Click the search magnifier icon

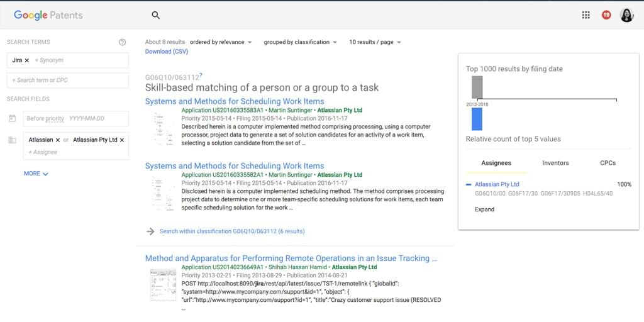pos(156,15)
